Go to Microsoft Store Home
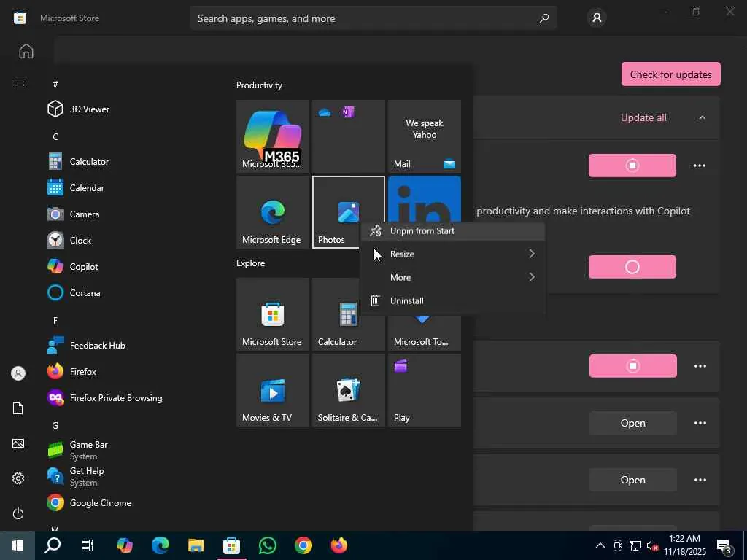 [x=26, y=51]
